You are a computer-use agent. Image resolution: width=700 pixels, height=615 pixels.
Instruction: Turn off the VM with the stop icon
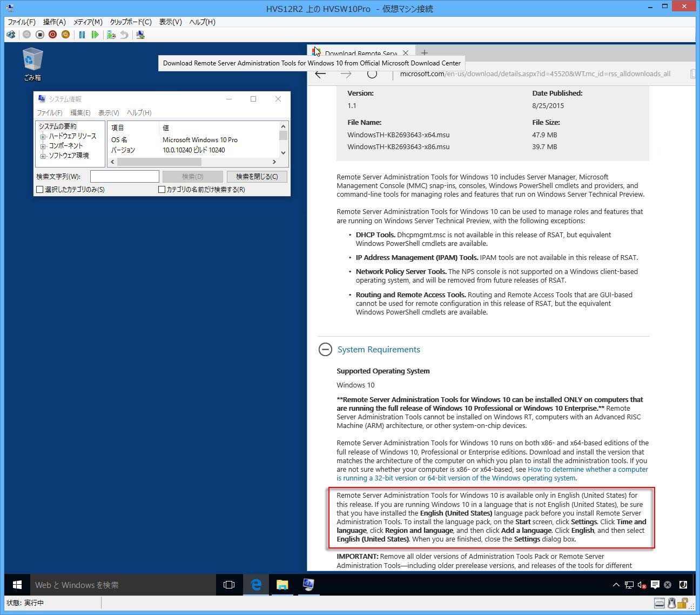[39, 35]
